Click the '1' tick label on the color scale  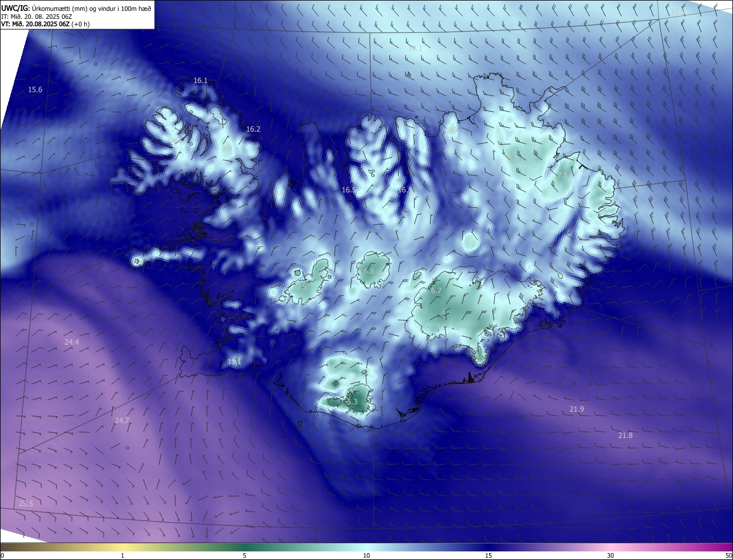123,555
